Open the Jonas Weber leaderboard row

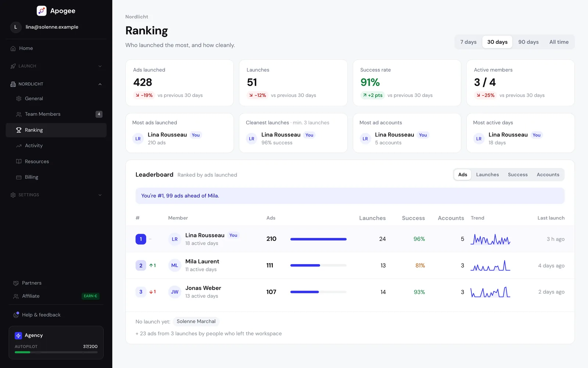[x=350, y=292]
